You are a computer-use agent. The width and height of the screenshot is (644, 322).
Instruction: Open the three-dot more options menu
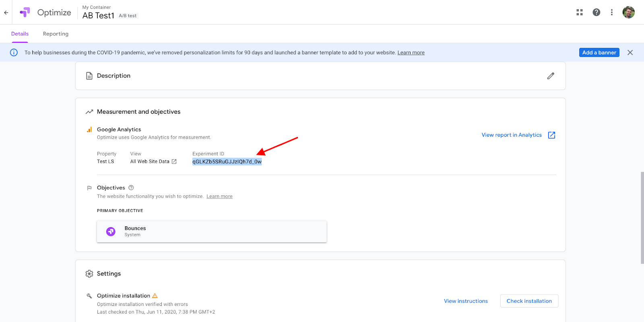click(612, 12)
